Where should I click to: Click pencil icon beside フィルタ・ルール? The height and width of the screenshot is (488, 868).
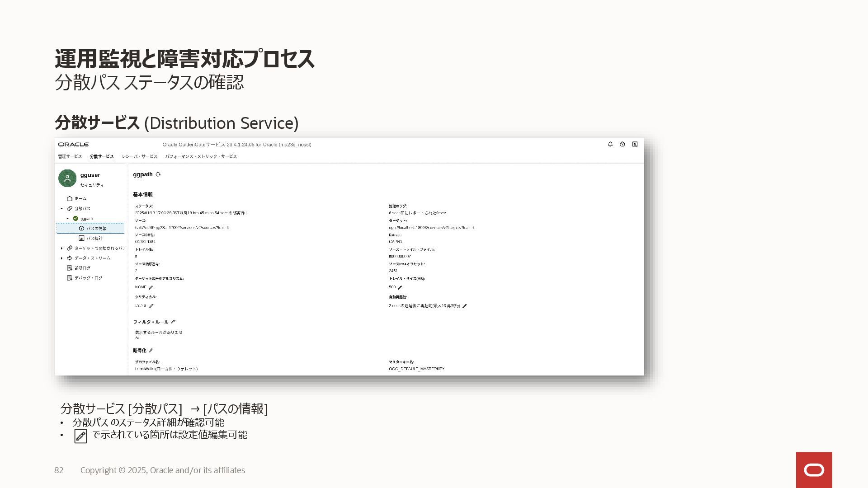(x=173, y=322)
